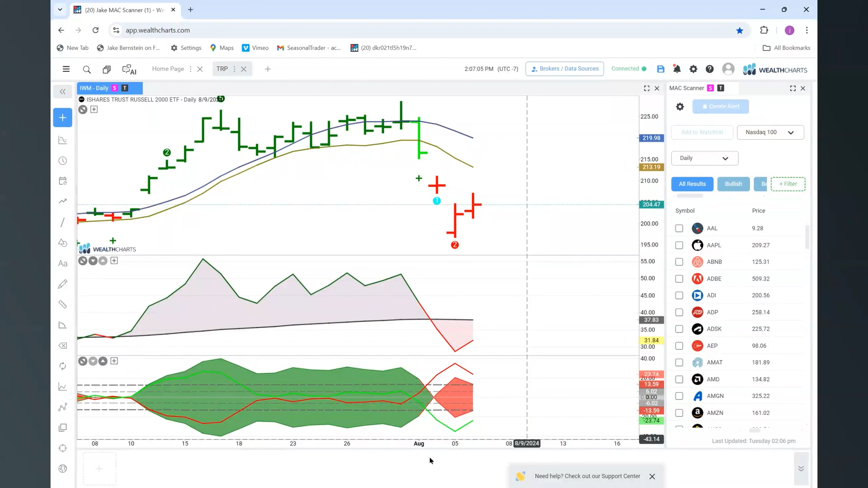Expand the bottom panel double chevron
The height and width of the screenshot is (488, 868).
click(x=801, y=469)
